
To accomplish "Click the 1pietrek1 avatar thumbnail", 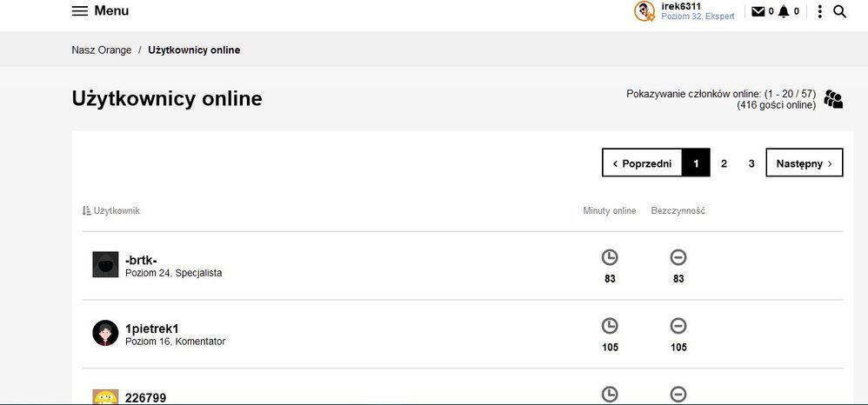I will (105, 333).
